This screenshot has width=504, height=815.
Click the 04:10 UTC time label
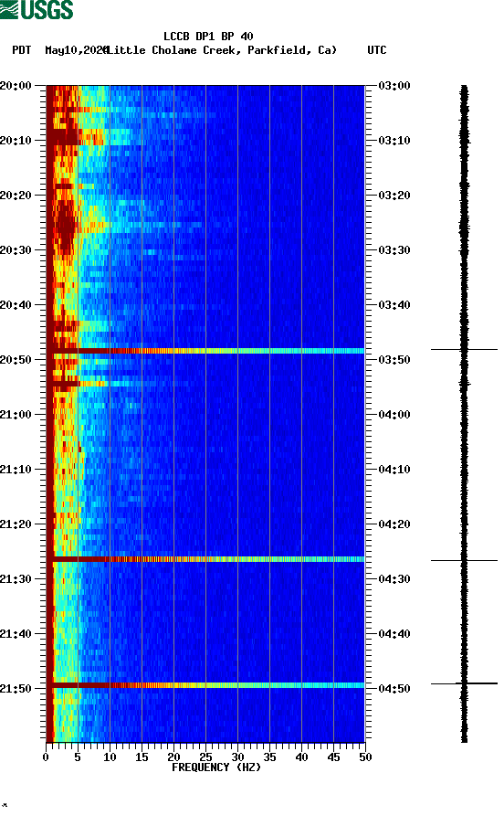pos(394,470)
